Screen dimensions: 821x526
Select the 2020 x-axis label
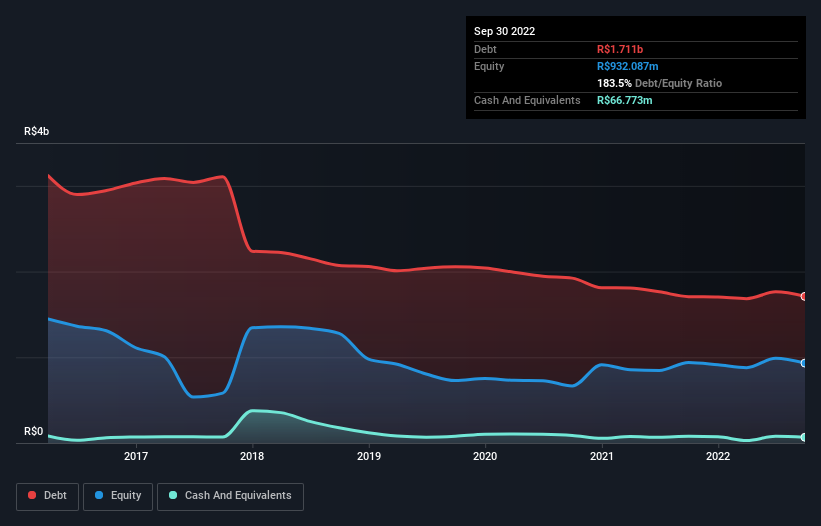tap(485, 456)
